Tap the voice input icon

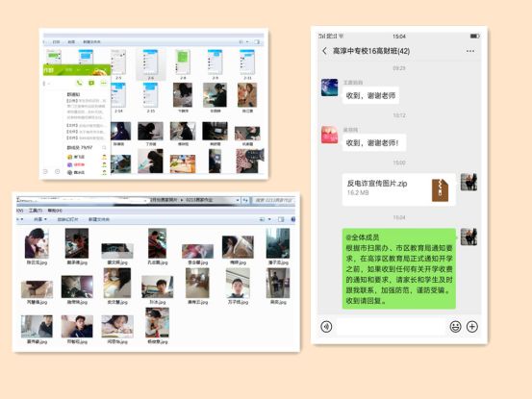pos(326,327)
